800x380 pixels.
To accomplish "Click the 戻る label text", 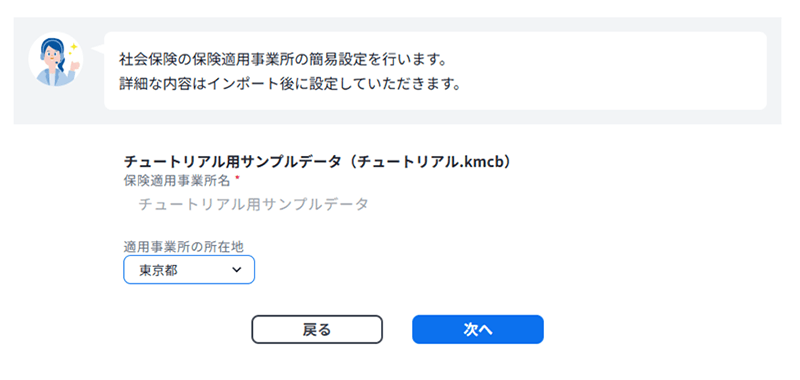I will [x=317, y=330].
